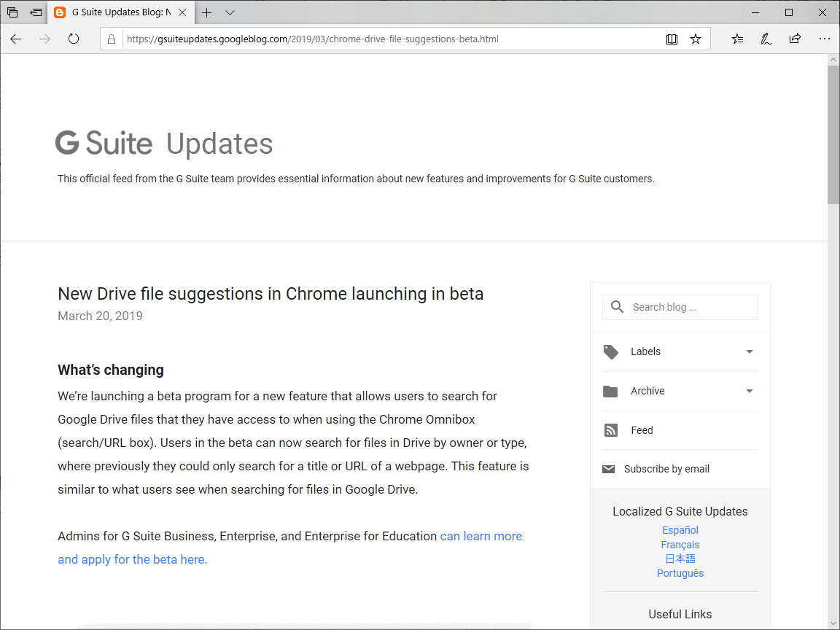Click the Subscribe by email envelope icon

(x=609, y=468)
